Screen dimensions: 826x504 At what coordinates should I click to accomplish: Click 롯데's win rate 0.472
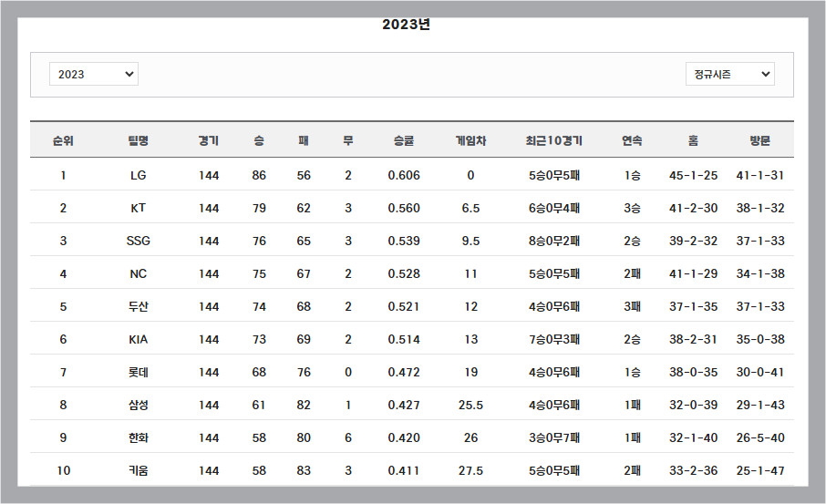tap(404, 373)
